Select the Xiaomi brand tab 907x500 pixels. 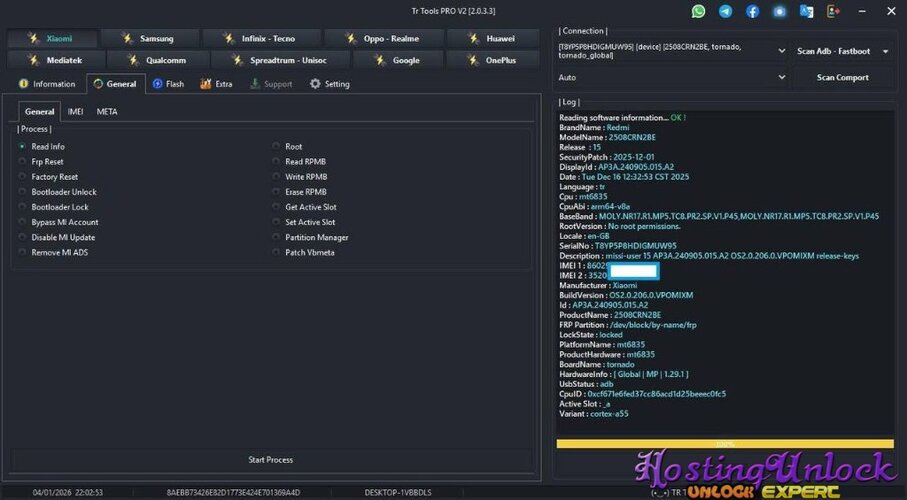point(52,38)
